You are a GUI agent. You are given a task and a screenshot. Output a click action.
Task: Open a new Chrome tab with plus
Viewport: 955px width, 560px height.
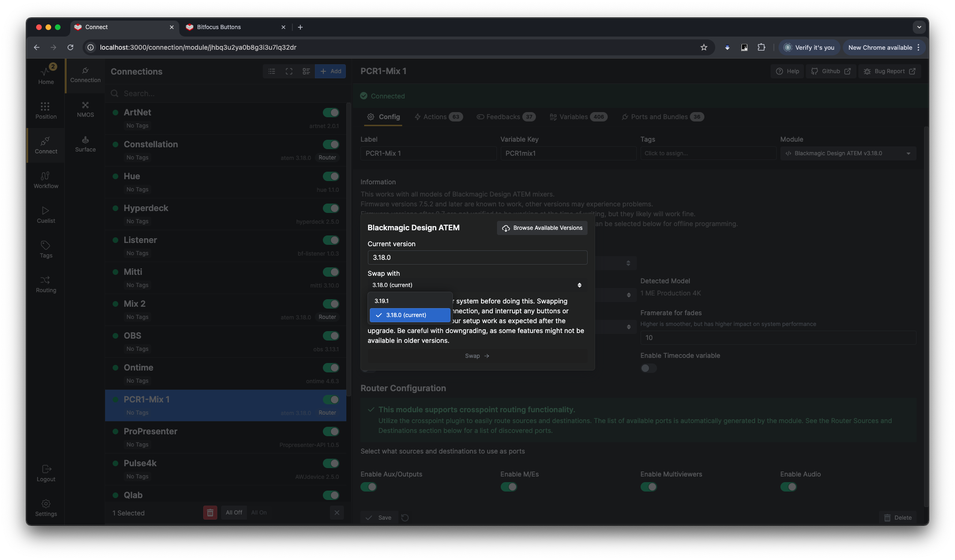coord(300,27)
